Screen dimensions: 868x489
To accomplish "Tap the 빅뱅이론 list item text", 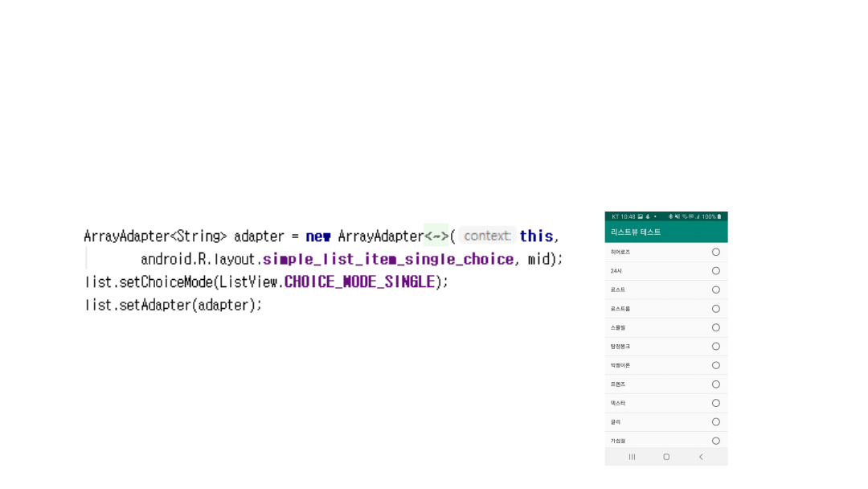I will point(620,366).
